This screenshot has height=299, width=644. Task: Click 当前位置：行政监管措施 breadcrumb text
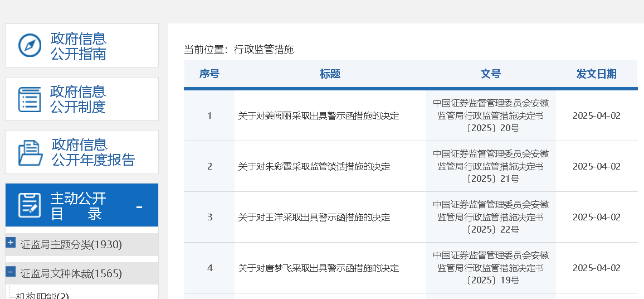(x=238, y=50)
